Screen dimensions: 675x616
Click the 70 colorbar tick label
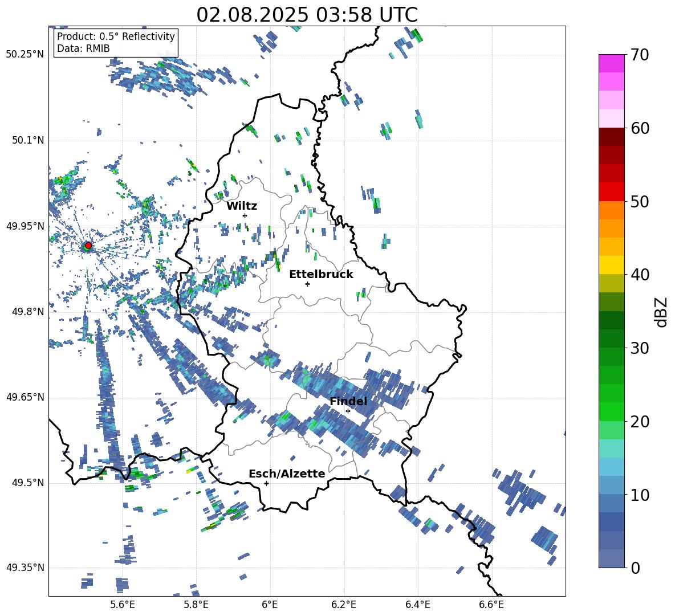pyautogui.click(x=640, y=55)
